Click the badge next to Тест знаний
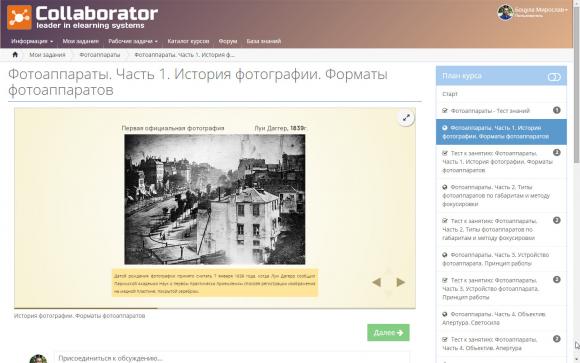The height and width of the screenshot is (363, 580). pos(557,110)
